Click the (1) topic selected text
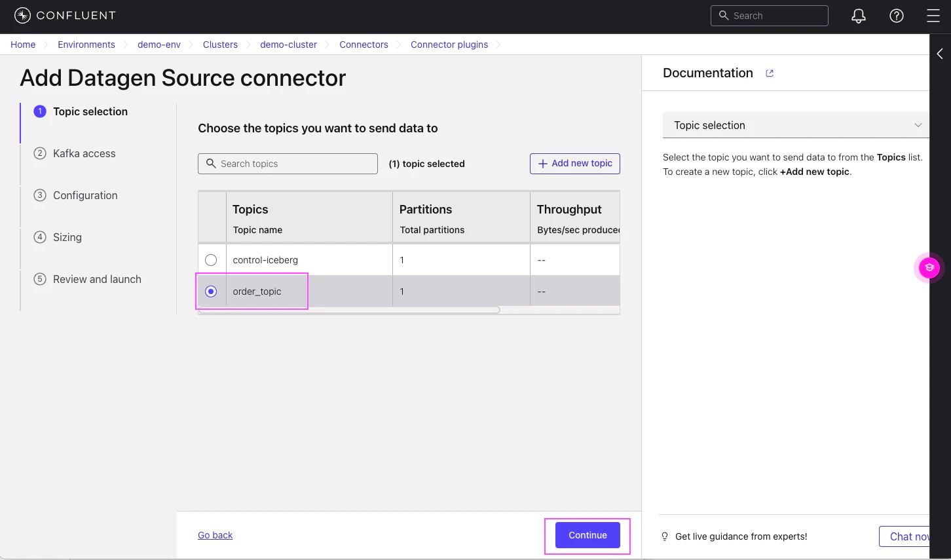The width and height of the screenshot is (951, 560). click(x=427, y=164)
